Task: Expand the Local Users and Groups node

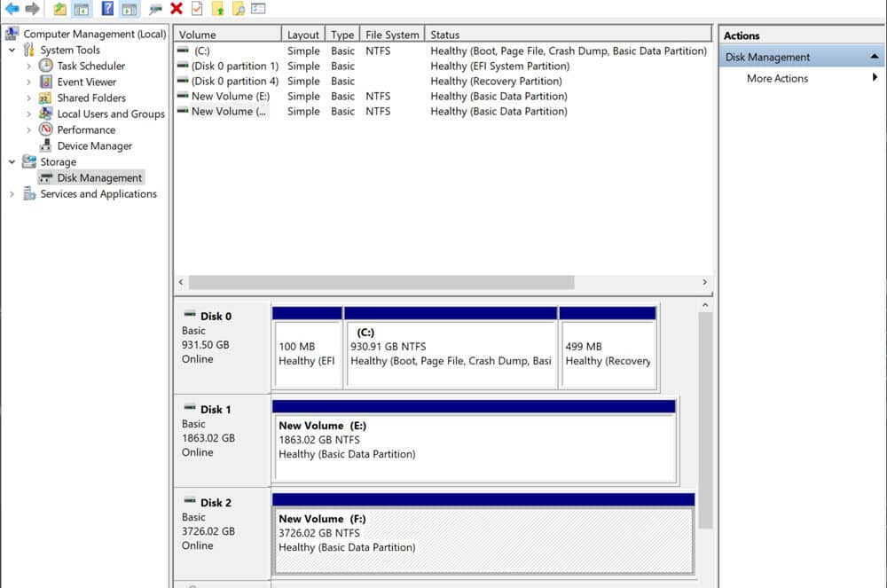Action: pyautogui.click(x=29, y=114)
